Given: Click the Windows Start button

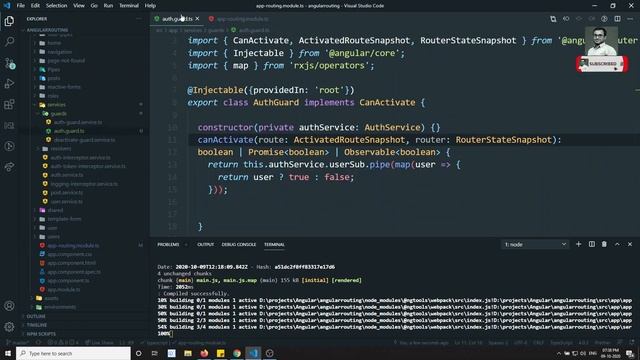Looking at the screenshot, I should coord(7,353).
